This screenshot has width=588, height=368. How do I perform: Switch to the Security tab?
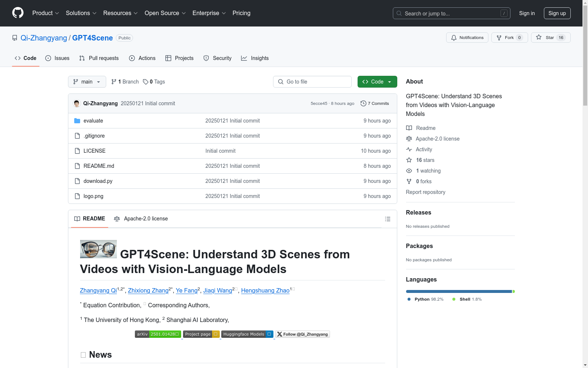click(218, 58)
